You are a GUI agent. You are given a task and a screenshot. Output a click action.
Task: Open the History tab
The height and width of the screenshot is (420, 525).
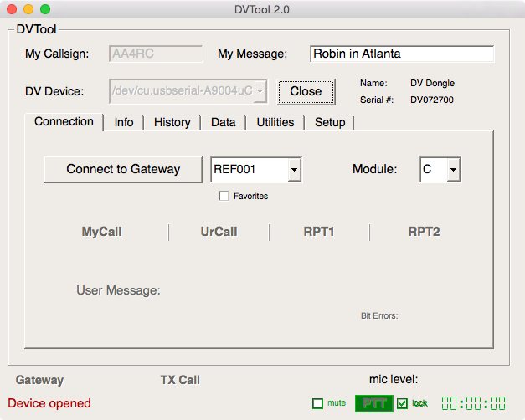pos(172,122)
